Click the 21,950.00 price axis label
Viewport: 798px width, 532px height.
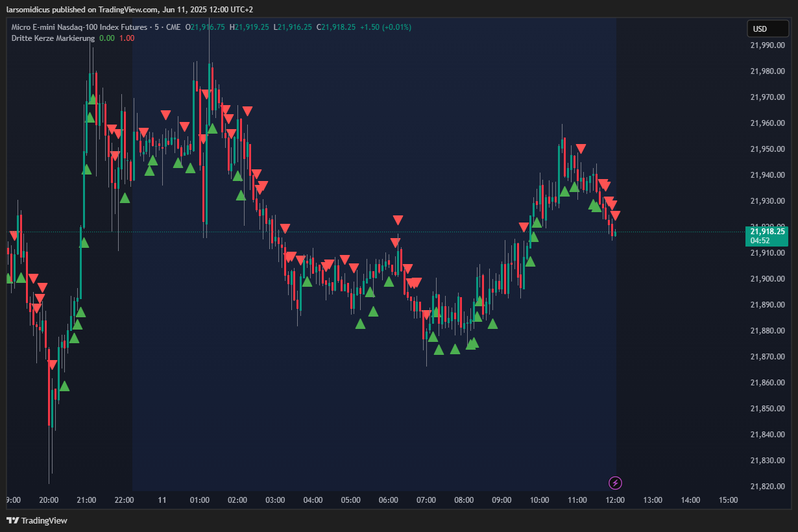coord(768,149)
